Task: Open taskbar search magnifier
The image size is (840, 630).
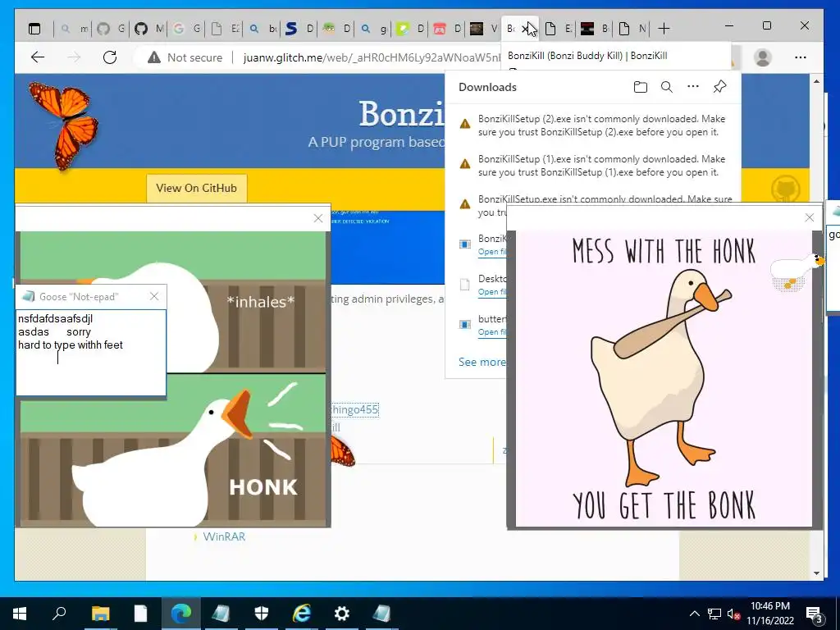Action: (59, 614)
